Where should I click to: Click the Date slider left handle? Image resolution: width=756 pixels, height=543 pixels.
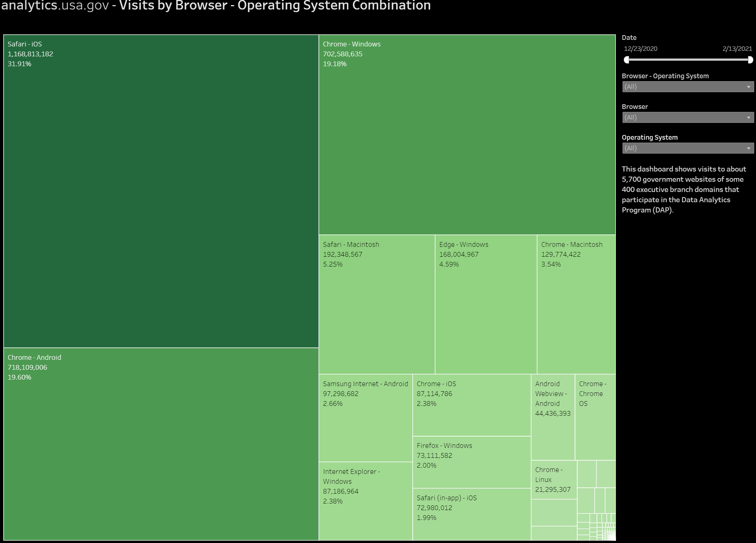pyautogui.click(x=627, y=60)
